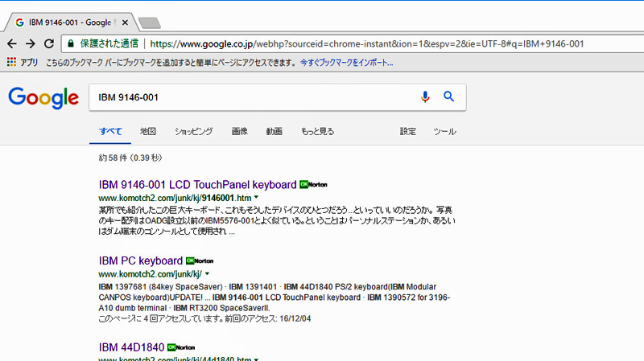
Task: Import bookmarks via 今すぐブックマークをインポート link
Action: (346, 63)
